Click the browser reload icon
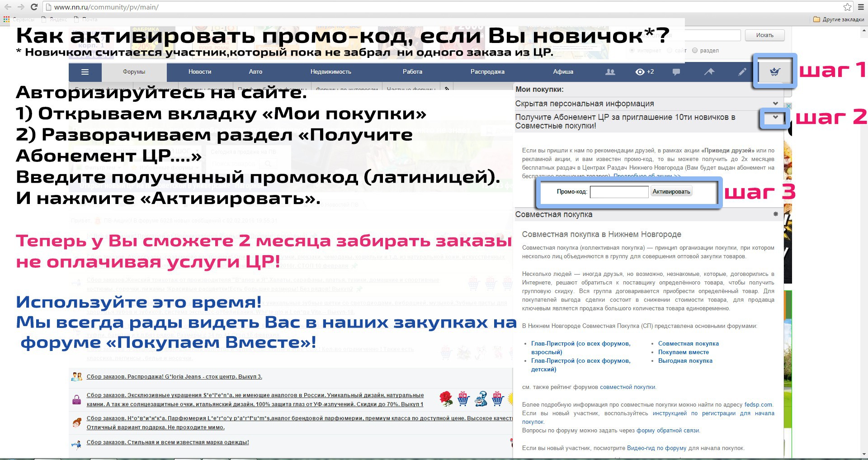This screenshot has width=868, height=460. (34, 7)
